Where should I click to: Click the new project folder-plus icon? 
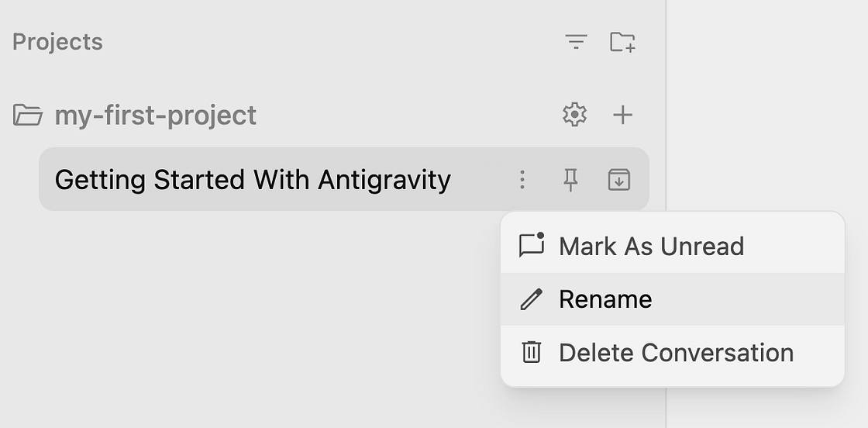pos(623,42)
